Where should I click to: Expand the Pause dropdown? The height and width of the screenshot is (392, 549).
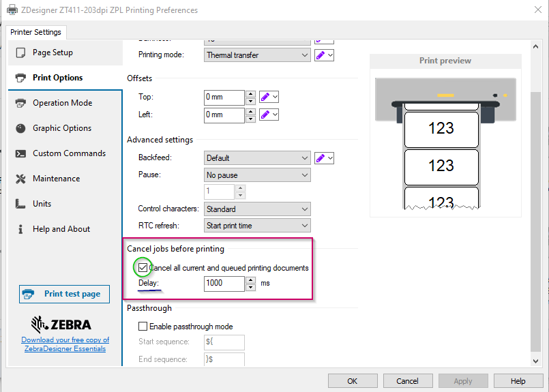(x=257, y=175)
